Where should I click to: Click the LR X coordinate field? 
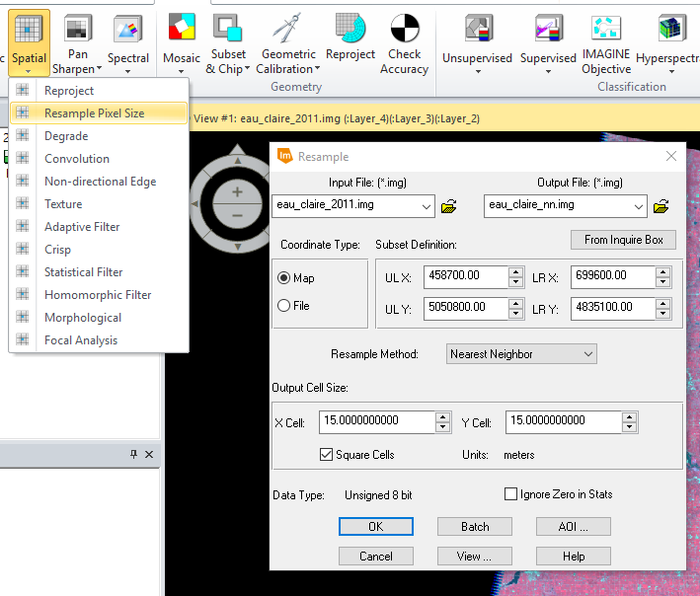pos(613,276)
